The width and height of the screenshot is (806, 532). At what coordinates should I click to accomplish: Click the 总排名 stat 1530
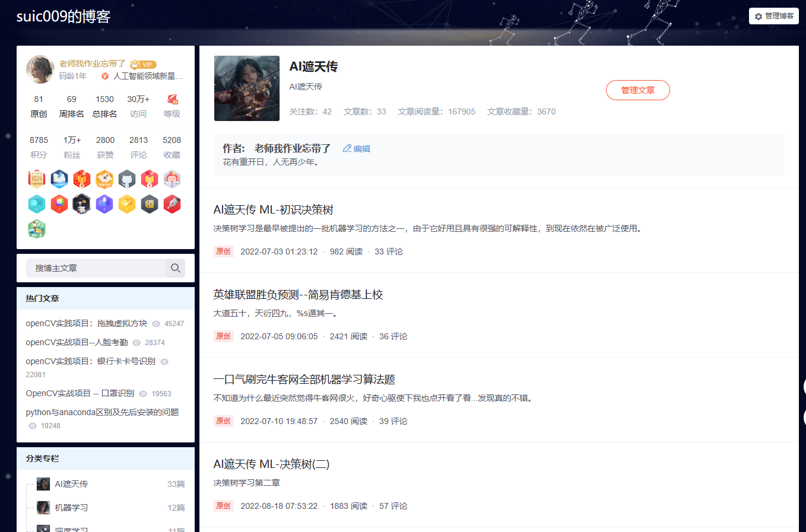click(105, 99)
